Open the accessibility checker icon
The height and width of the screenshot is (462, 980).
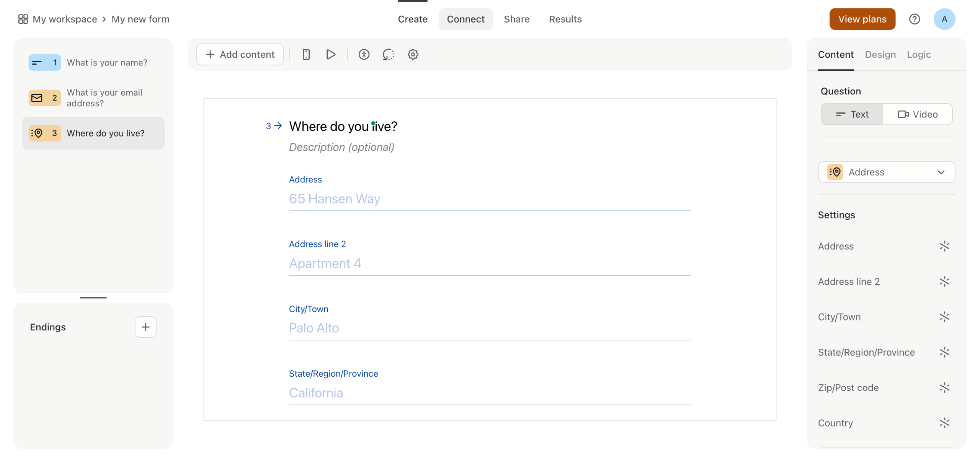tap(364, 54)
